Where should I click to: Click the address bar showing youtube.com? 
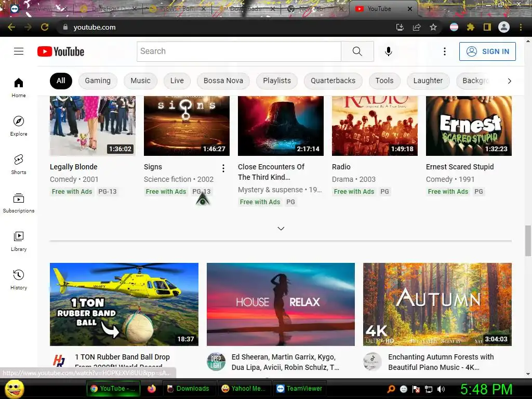[x=224, y=27]
